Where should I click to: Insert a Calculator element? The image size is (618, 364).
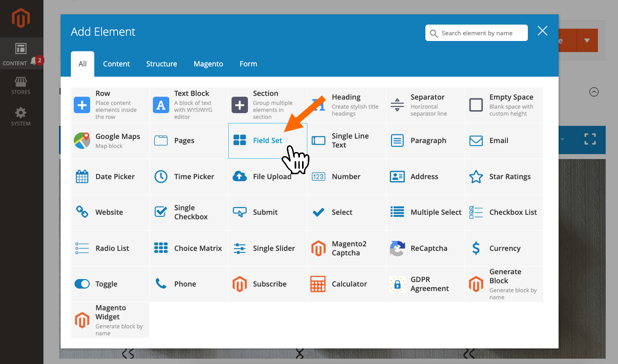(346, 284)
